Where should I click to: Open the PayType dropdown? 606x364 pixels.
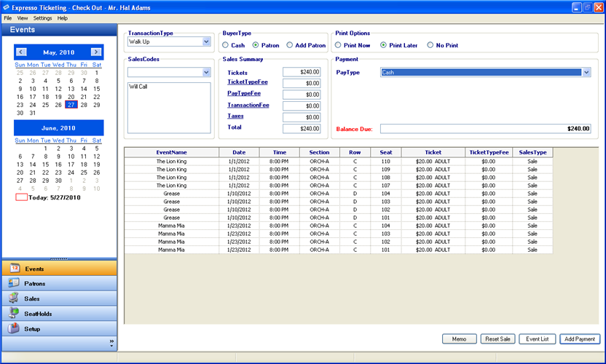coord(586,72)
